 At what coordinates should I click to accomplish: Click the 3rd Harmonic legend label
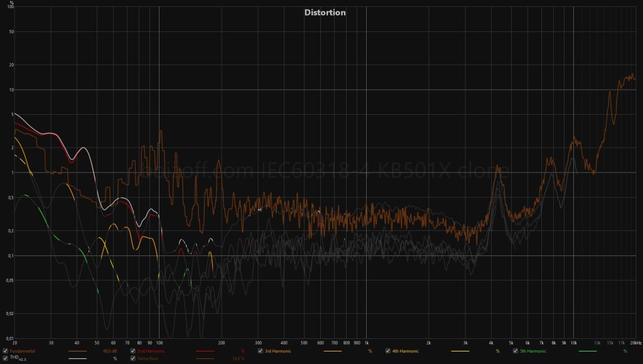(x=278, y=351)
